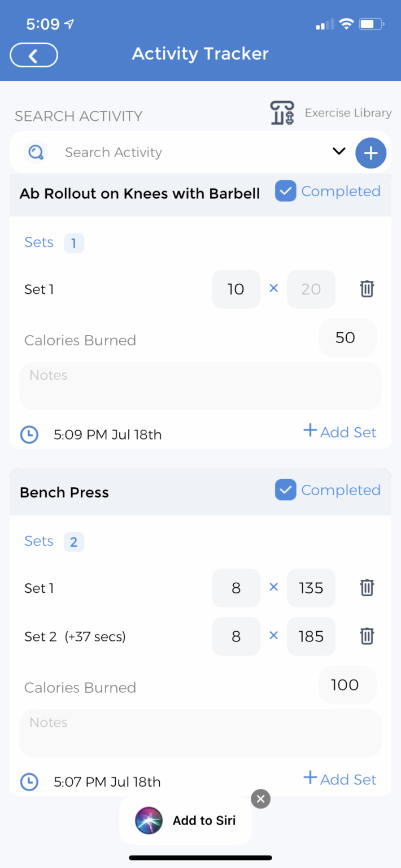Tap the back chevron in the header
401x868 pixels.
[x=33, y=55]
